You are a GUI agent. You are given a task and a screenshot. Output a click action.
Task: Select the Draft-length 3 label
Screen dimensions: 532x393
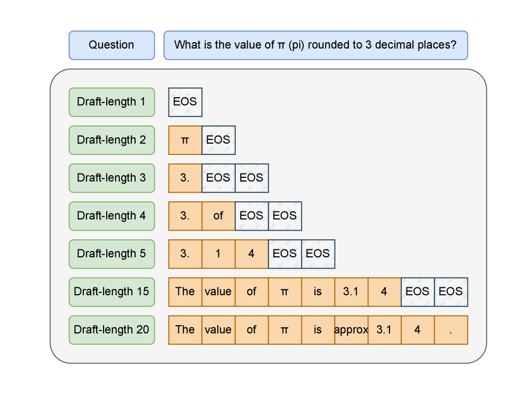[112, 178]
